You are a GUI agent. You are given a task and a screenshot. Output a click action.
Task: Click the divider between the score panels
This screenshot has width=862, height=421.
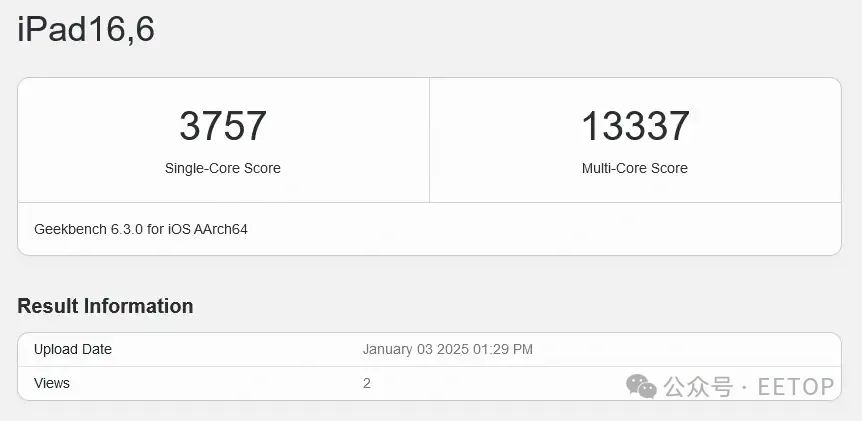(x=429, y=140)
